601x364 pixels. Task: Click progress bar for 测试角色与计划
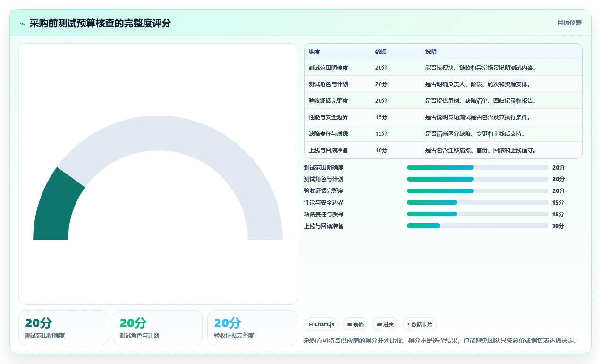[x=478, y=179]
